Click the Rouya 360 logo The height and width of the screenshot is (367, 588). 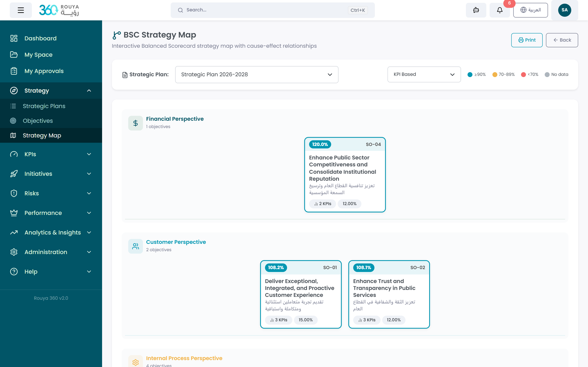pyautogui.click(x=59, y=10)
